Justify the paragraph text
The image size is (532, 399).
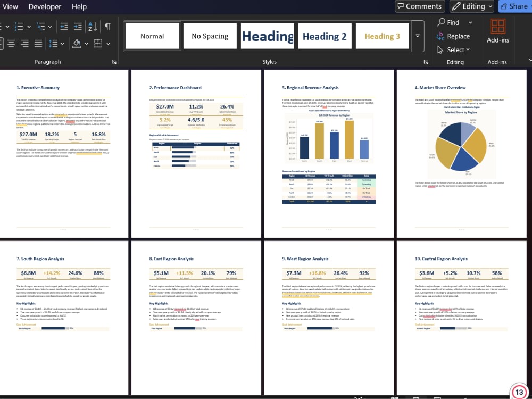pos(38,44)
